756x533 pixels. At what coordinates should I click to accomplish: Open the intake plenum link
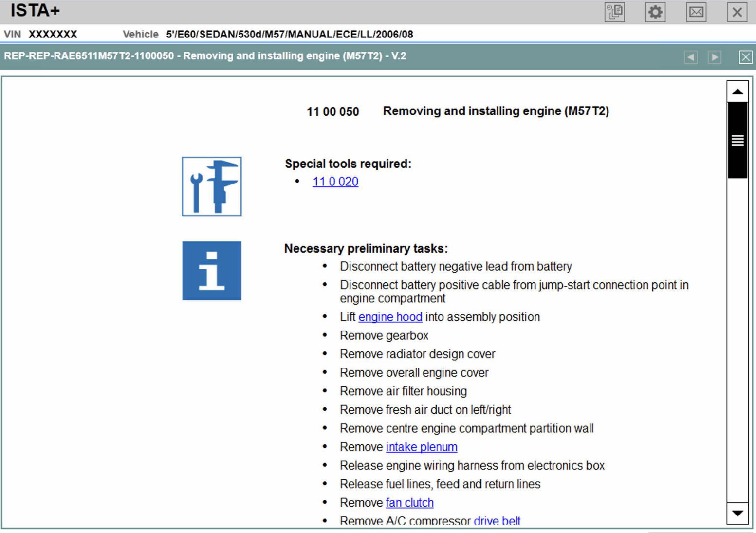tap(422, 447)
